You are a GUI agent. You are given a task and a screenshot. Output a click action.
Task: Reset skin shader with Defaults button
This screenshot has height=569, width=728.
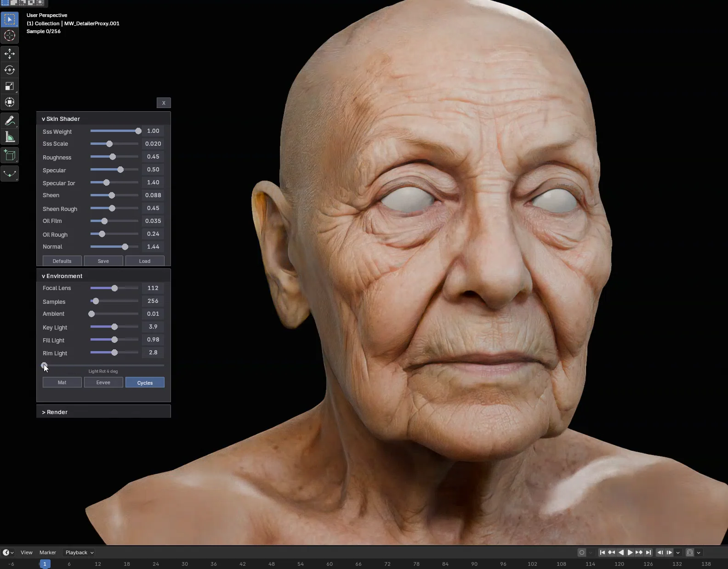coord(62,261)
